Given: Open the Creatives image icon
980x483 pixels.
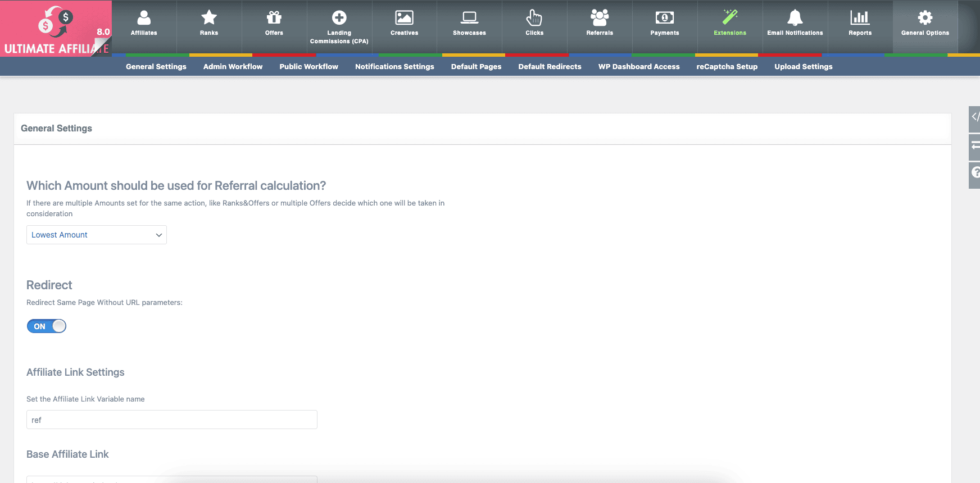Looking at the screenshot, I should 405,18.
